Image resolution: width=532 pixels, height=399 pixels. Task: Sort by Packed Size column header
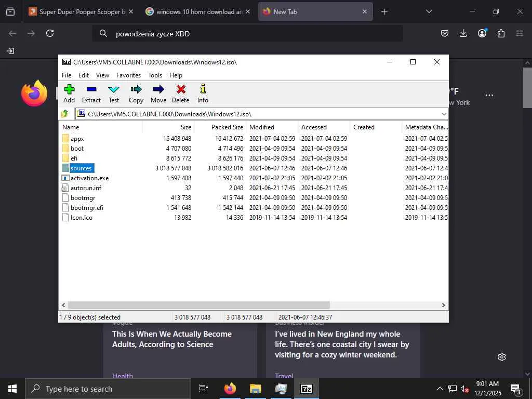click(x=220, y=127)
